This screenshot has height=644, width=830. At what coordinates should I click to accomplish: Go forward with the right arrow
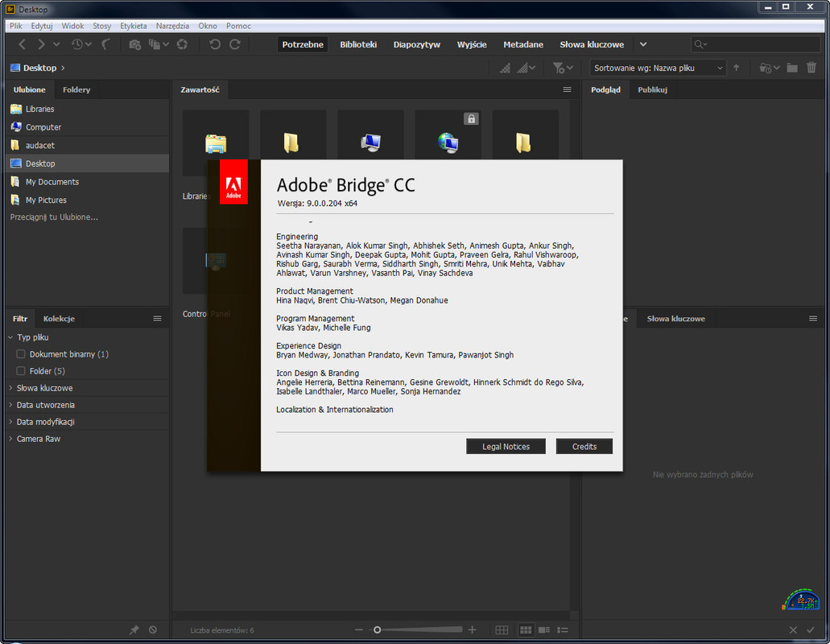click(41, 44)
